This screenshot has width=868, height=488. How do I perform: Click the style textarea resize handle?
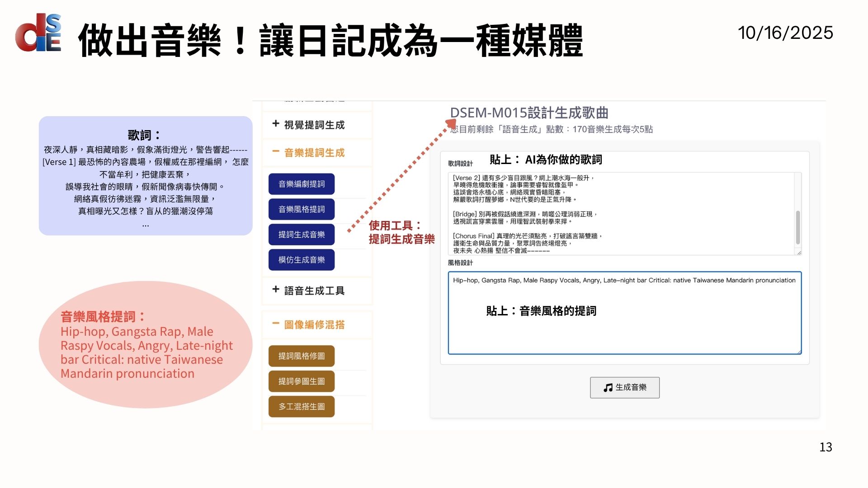[799, 352]
